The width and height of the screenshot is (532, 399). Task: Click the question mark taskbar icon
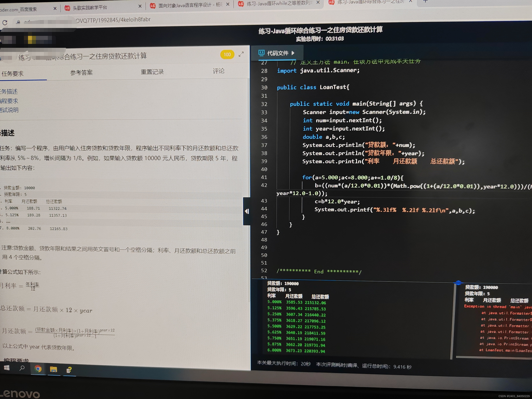tap(69, 370)
